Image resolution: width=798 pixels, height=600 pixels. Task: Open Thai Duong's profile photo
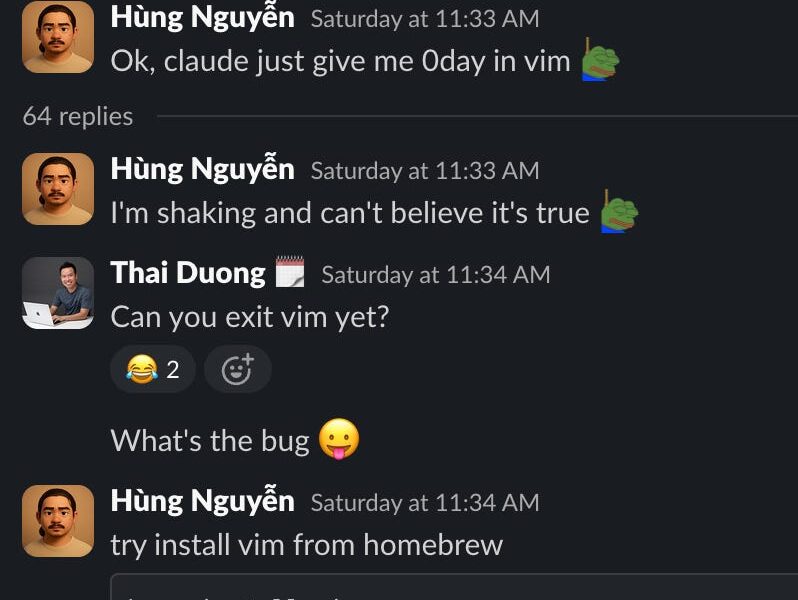[58, 293]
